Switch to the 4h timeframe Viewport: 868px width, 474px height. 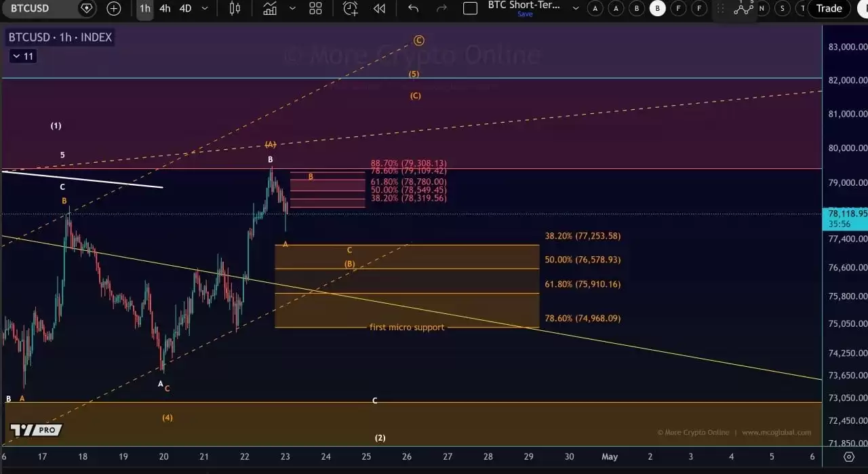[165, 9]
